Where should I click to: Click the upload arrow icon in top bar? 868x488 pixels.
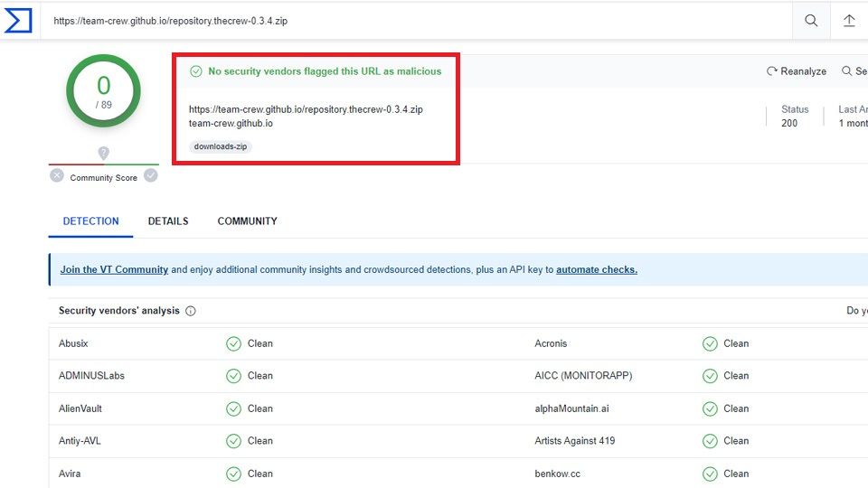tap(849, 21)
